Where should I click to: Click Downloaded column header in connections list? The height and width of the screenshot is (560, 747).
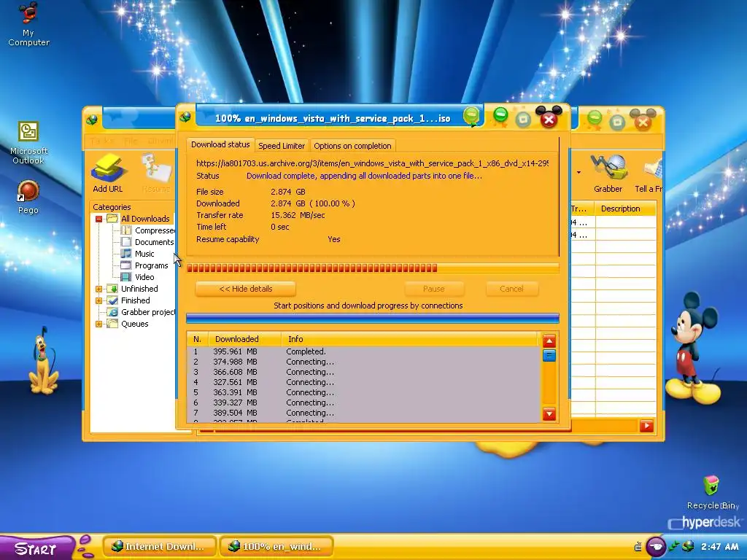pos(245,339)
